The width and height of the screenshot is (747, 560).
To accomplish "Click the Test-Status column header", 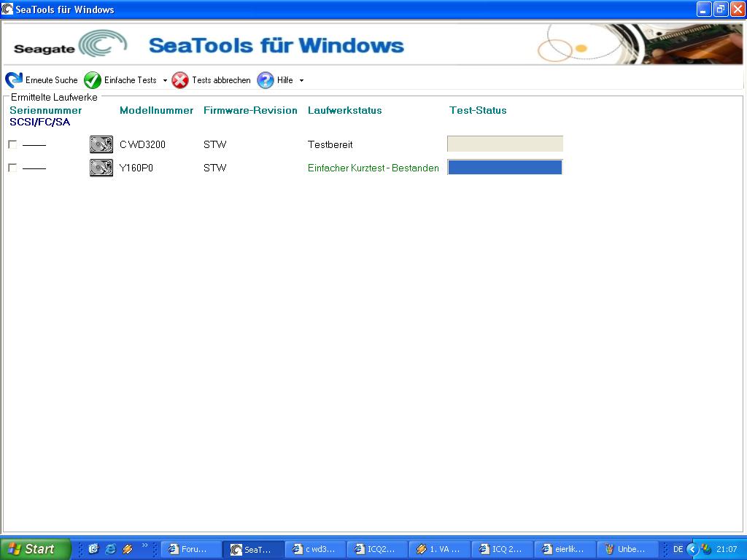I will point(478,111).
